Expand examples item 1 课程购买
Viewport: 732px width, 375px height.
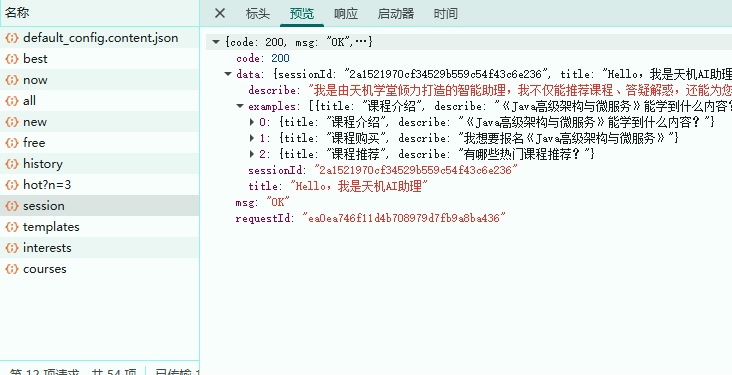click(x=252, y=138)
